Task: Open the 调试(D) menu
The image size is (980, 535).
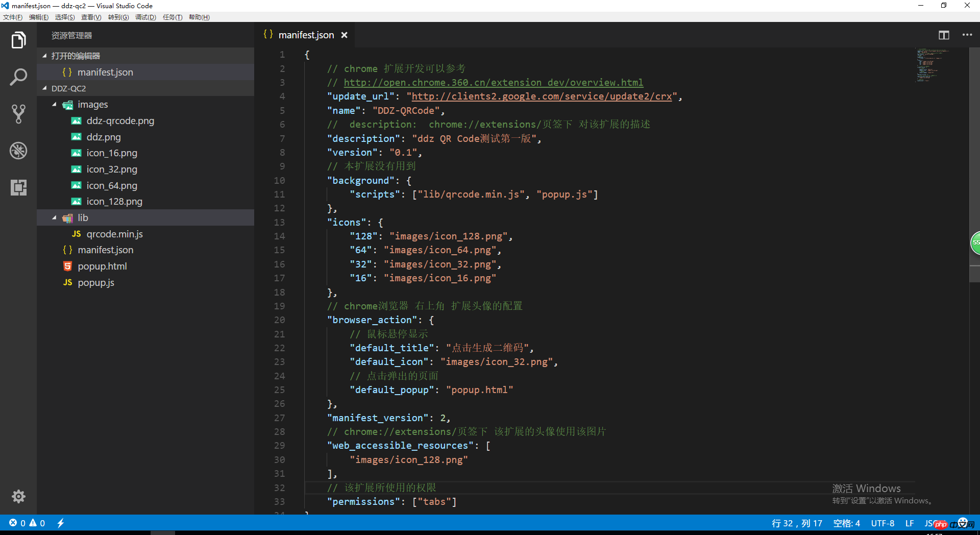Action: [x=145, y=17]
